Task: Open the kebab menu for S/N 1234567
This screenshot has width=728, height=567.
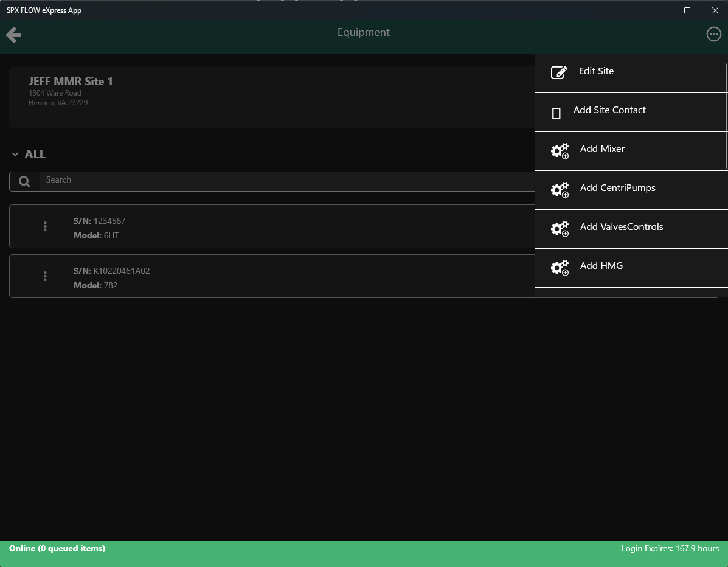Action: (45, 226)
